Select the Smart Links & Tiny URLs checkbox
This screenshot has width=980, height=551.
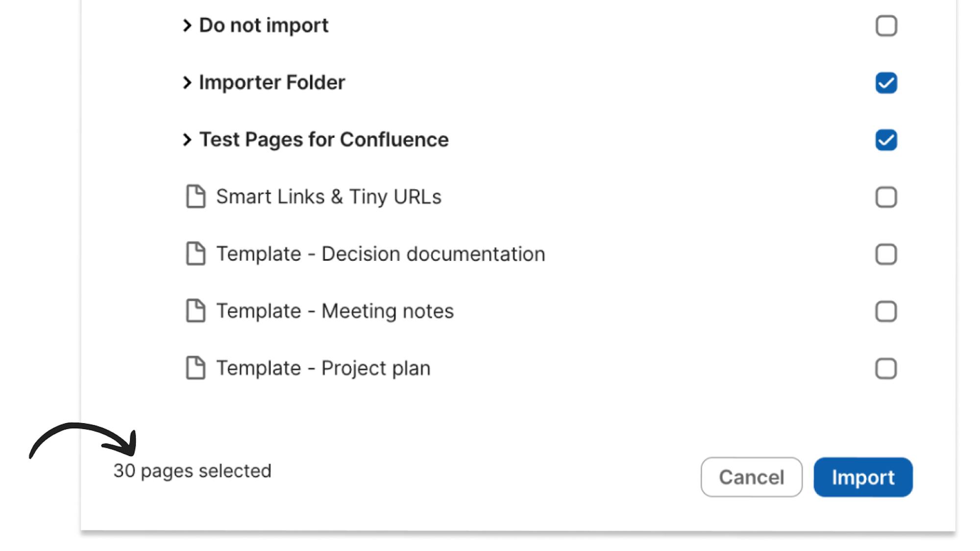click(886, 197)
